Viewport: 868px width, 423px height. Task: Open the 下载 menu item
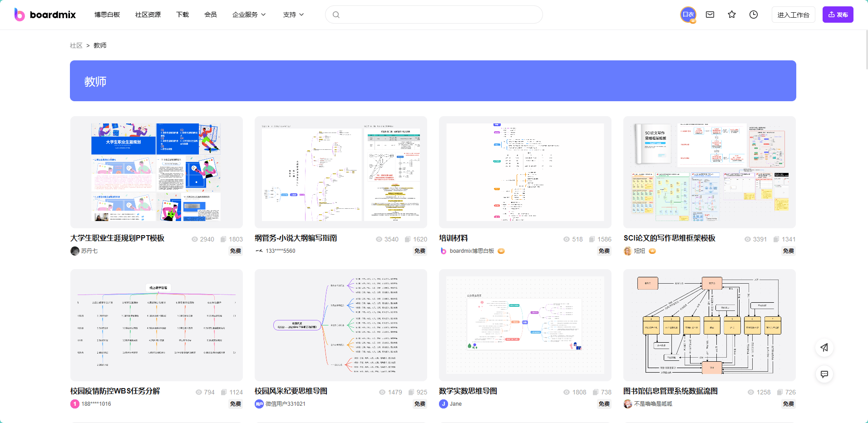pyautogui.click(x=182, y=14)
